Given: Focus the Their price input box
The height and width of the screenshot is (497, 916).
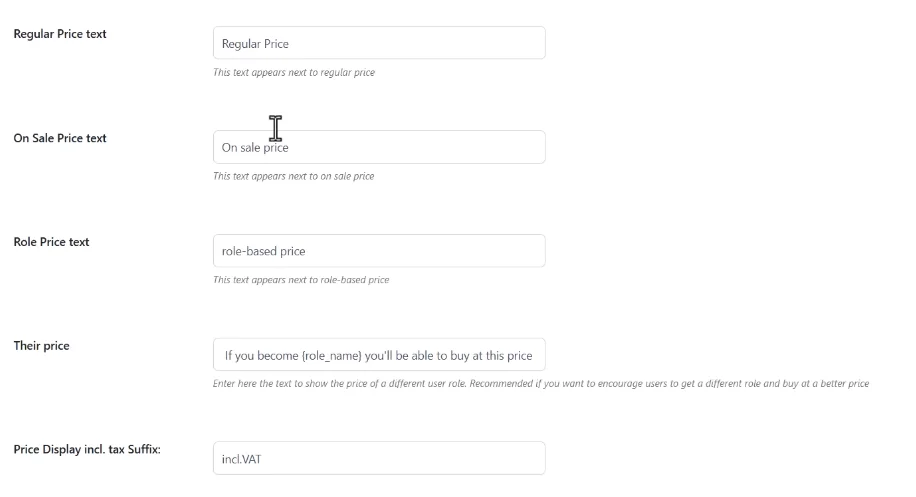Looking at the screenshot, I should 379,354.
